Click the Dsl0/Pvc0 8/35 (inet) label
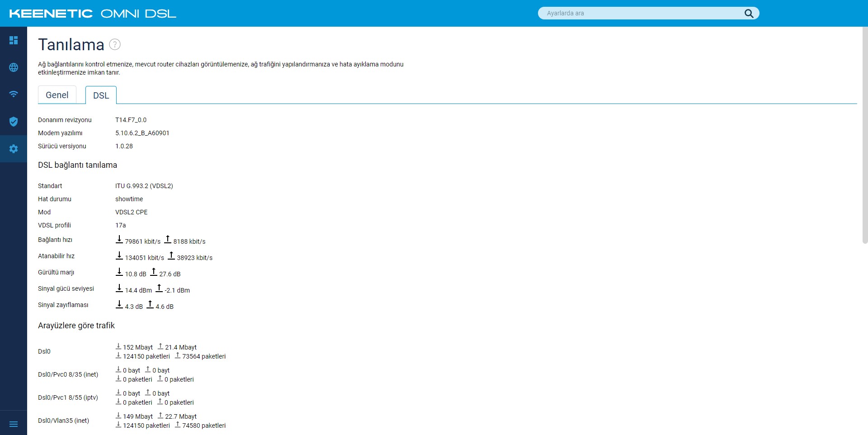 [x=68, y=374]
